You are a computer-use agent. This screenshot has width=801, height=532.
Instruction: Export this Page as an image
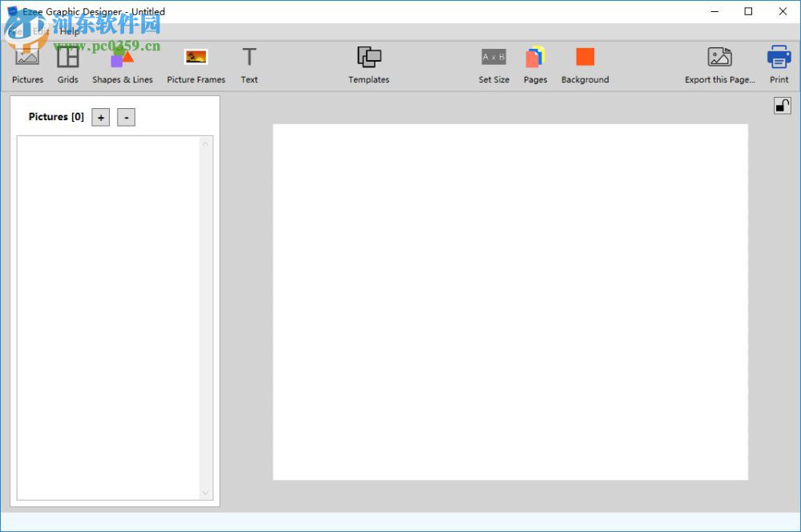718,64
